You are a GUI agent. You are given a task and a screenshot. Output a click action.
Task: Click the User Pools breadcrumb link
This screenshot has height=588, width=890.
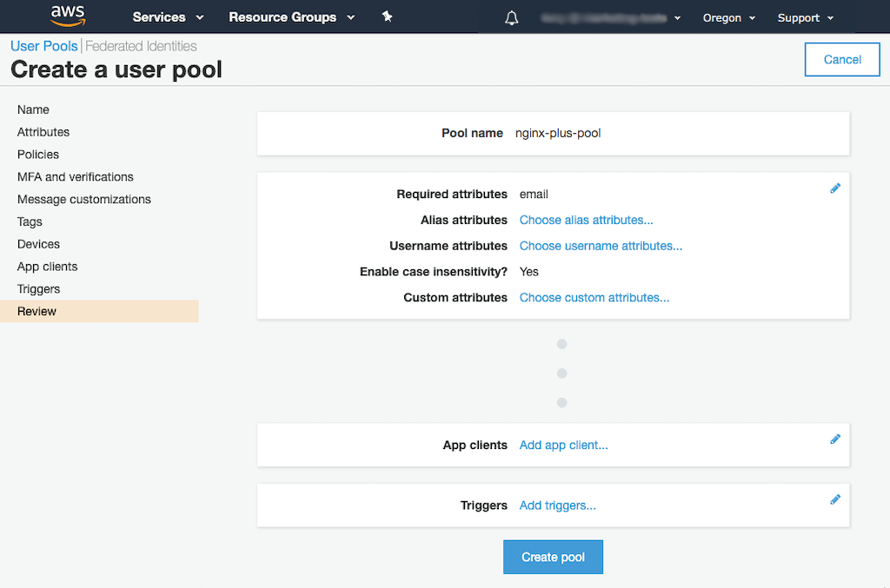click(x=43, y=46)
